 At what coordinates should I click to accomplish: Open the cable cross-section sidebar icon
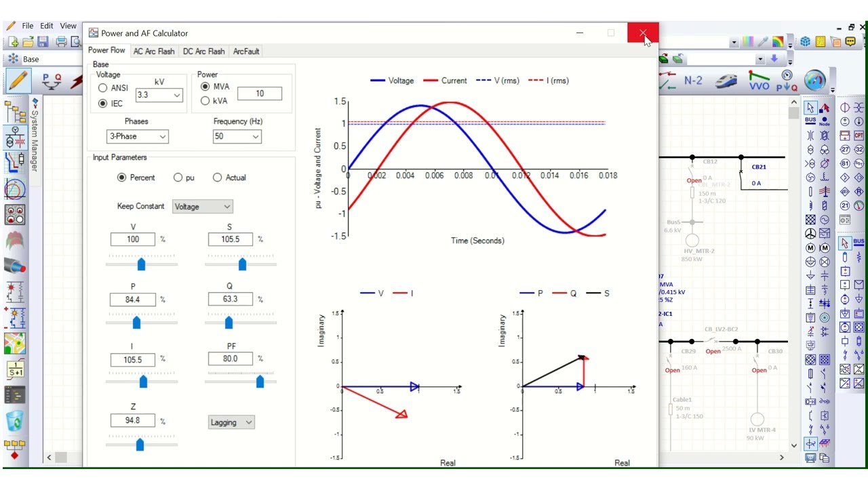pyautogui.click(x=15, y=266)
